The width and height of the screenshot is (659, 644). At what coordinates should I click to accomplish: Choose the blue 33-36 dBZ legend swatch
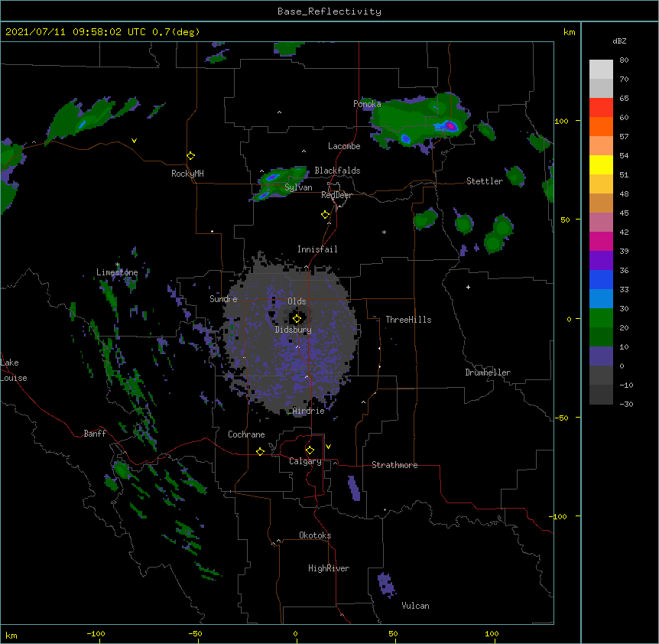coord(601,279)
